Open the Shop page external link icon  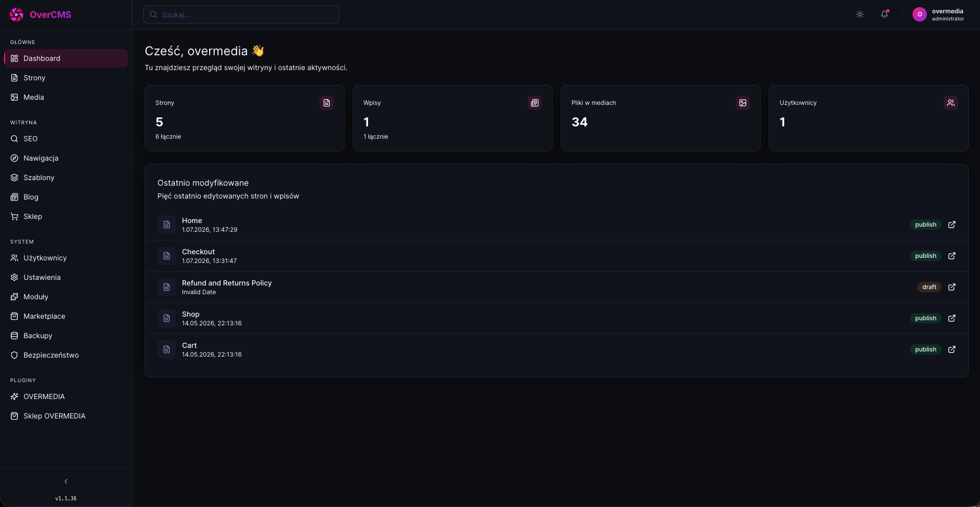tap(952, 318)
